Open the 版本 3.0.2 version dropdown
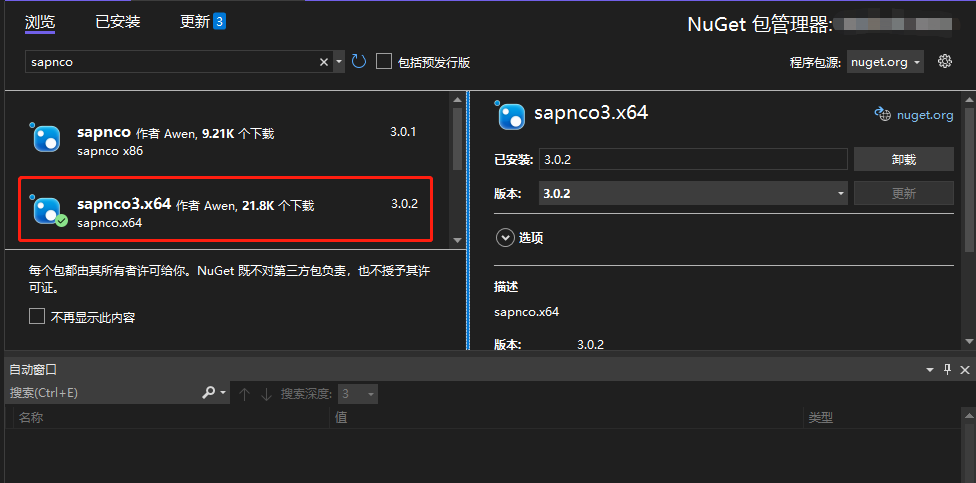 click(x=693, y=193)
